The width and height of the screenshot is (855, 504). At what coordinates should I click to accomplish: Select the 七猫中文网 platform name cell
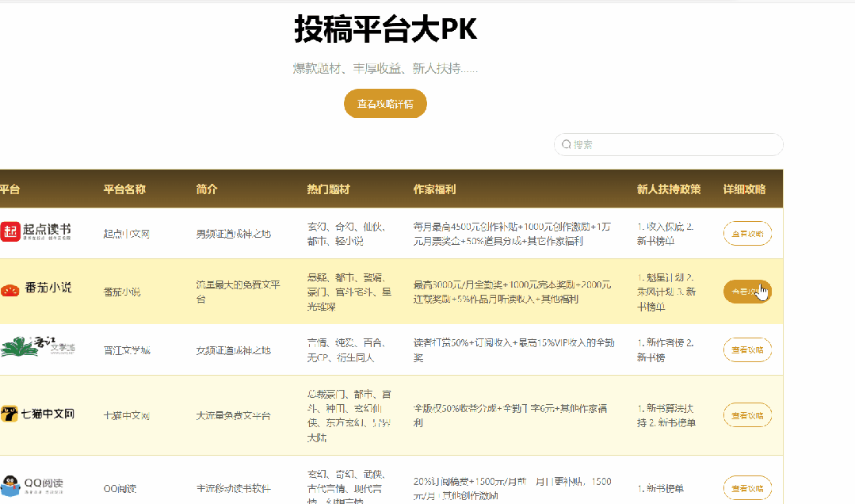pos(127,415)
